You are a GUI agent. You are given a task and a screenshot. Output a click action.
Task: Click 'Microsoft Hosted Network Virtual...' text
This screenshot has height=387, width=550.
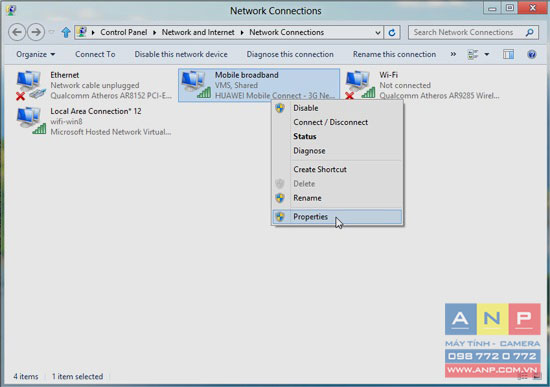tap(111, 132)
